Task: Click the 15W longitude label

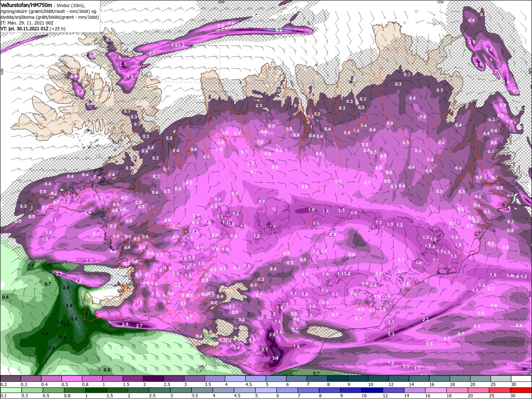Action: click(440, 2)
